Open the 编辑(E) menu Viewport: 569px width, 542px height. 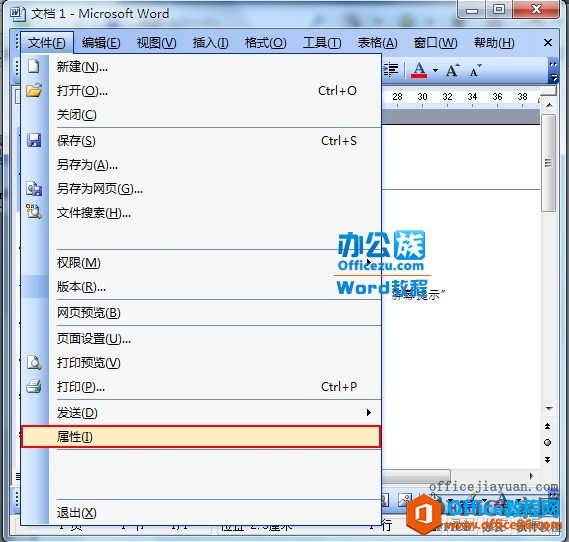[x=101, y=43]
